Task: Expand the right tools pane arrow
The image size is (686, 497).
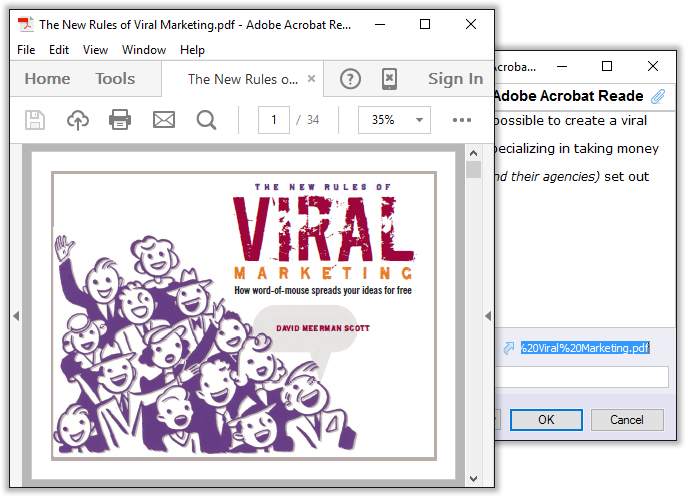Action: (x=488, y=315)
